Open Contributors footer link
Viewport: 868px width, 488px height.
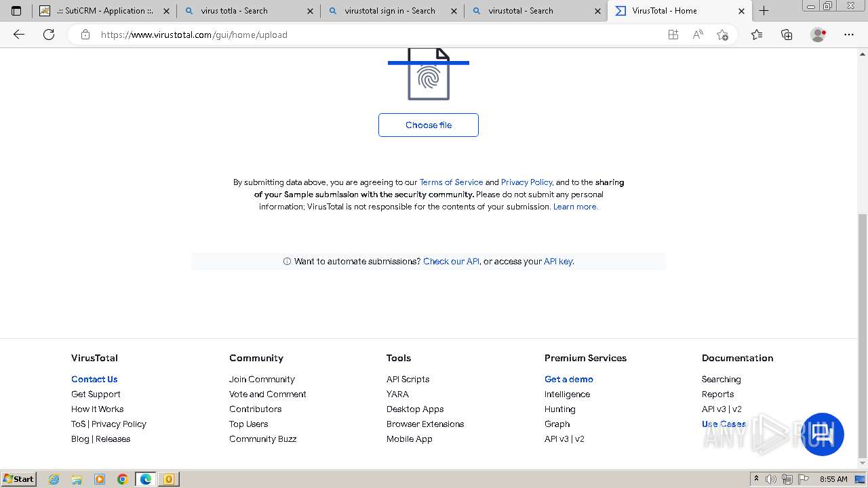[255, 409]
